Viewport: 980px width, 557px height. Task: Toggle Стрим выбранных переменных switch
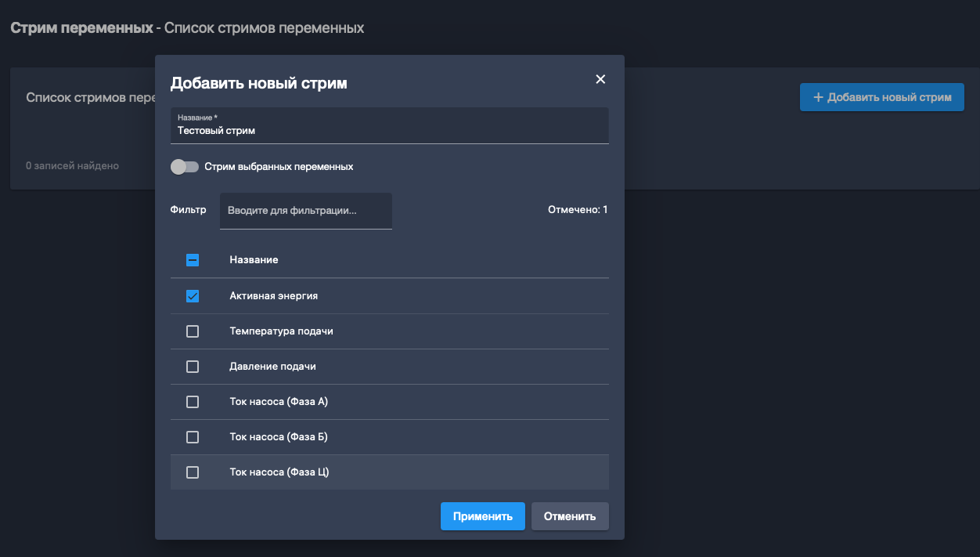coord(185,167)
